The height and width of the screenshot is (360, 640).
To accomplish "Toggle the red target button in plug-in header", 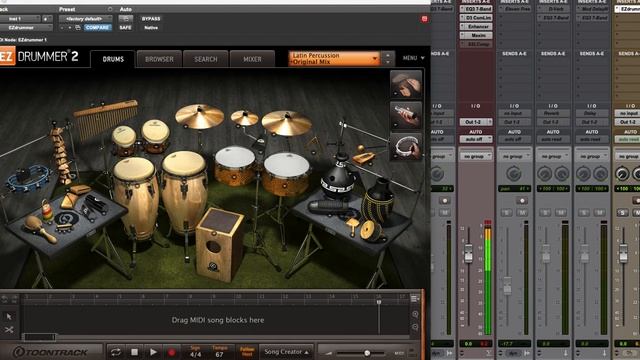I will [x=424, y=19].
